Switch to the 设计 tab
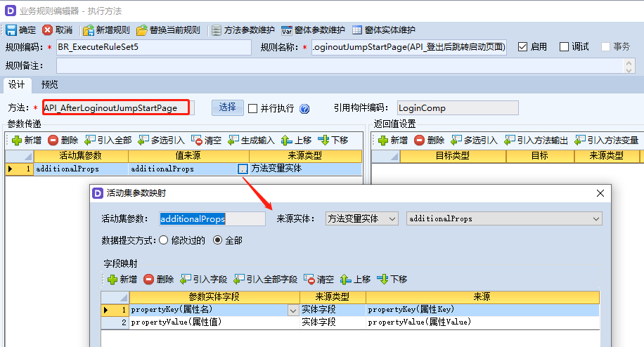This screenshot has width=644, height=347. pos(16,84)
